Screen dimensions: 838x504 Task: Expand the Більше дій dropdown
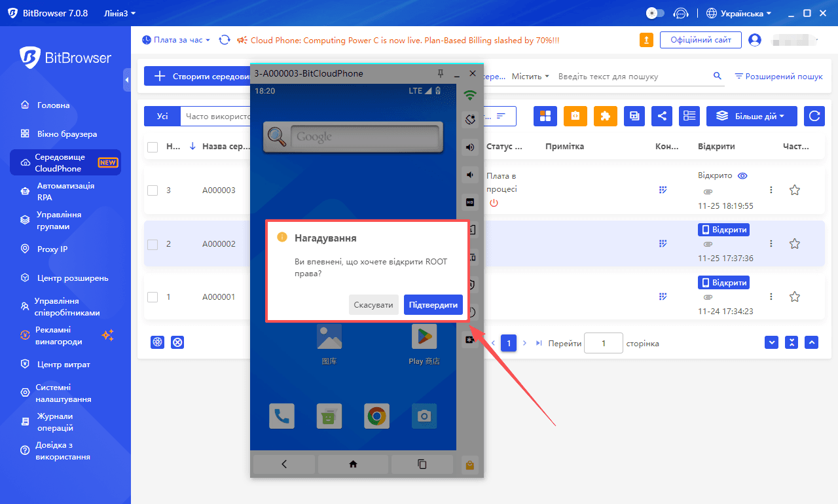[x=751, y=116]
